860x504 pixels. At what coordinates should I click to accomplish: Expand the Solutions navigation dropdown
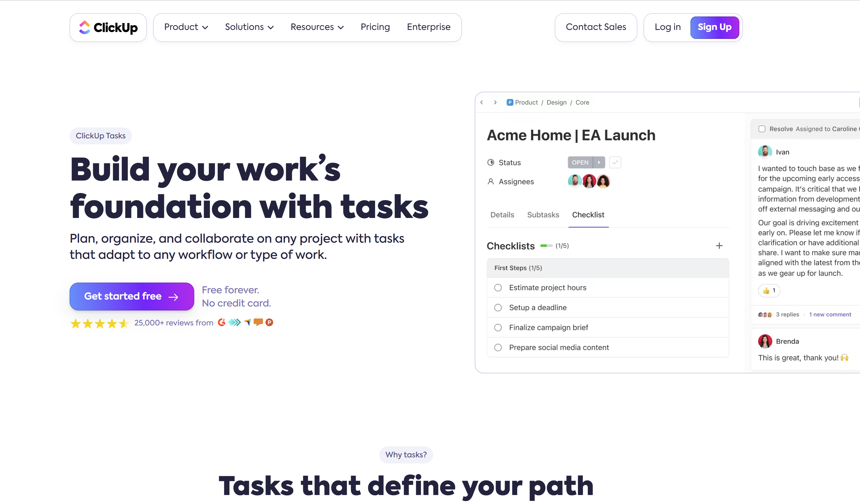248,27
